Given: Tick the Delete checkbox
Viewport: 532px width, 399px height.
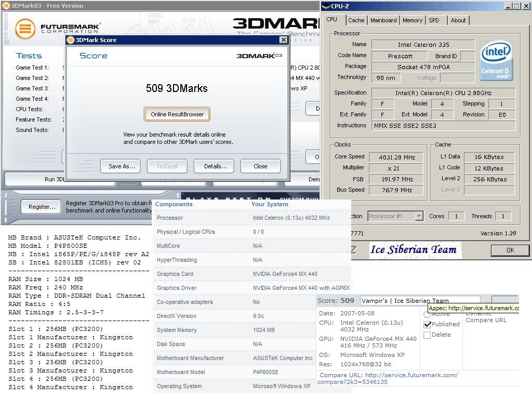Looking at the screenshot, I should [428, 335].
